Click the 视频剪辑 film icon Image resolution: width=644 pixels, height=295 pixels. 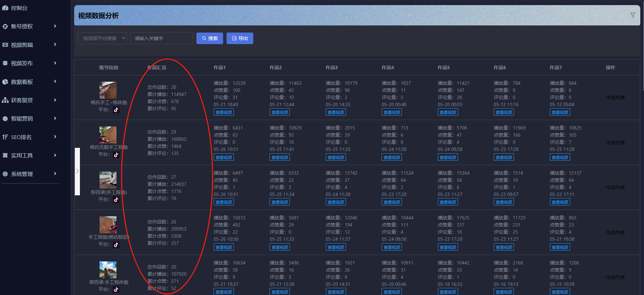(x=5, y=45)
